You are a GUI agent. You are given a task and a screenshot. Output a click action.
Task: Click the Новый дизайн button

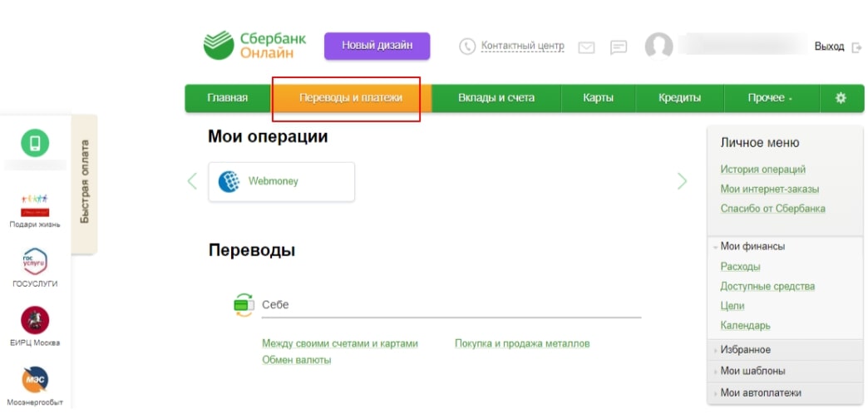pos(377,46)
